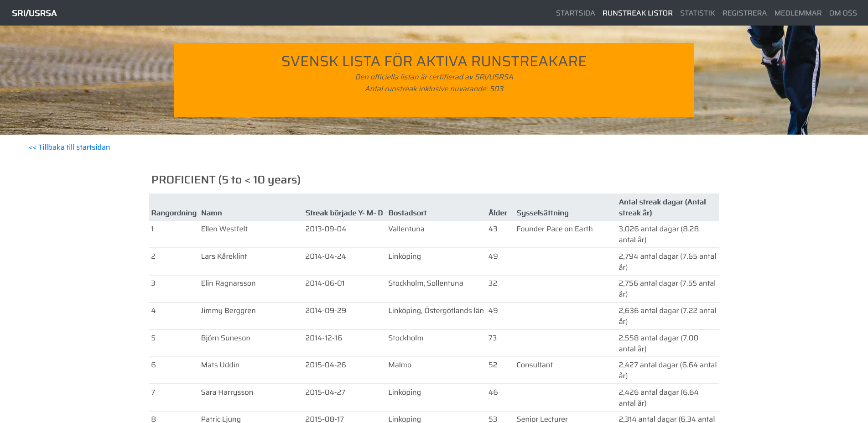
Task: Click the date 2015-04-27
Action: [x=325, y=392]
